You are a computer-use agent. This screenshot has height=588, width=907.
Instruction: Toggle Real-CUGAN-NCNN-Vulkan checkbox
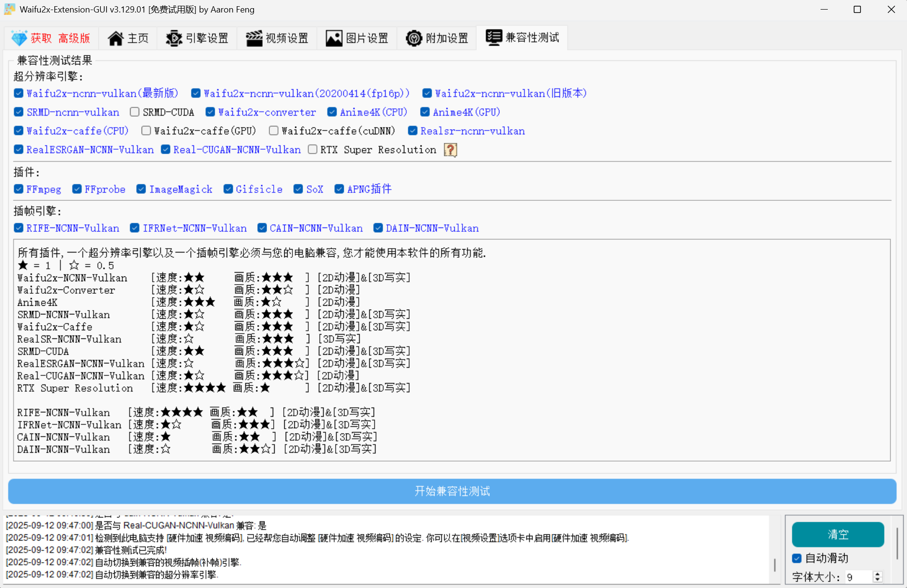pos(166,149)
